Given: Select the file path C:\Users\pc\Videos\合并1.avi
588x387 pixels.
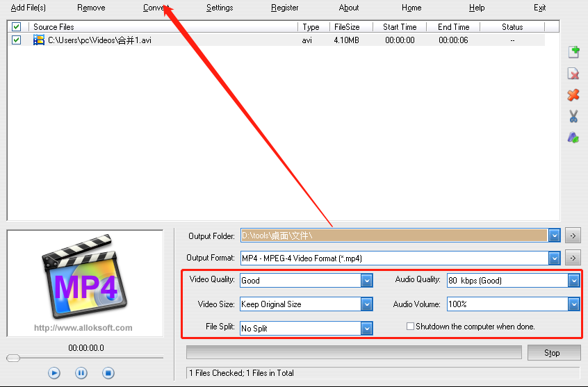Looking at the screenshot, I should click(100, 40).
